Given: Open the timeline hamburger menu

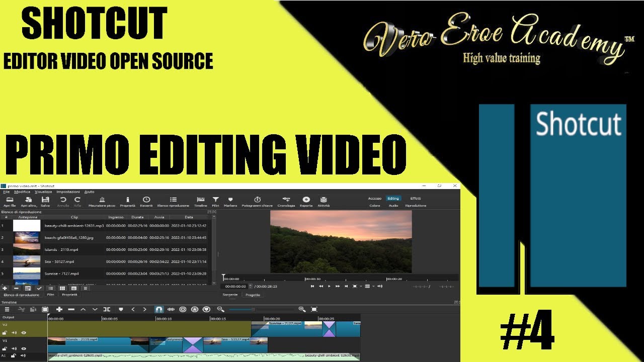Looking at the screenshot, I should coord(7,309).
